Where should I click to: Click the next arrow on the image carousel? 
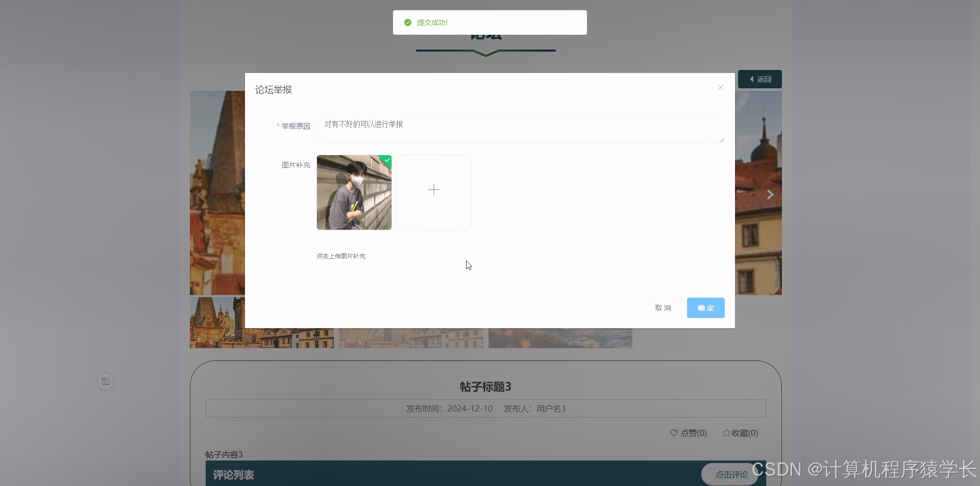770,194
